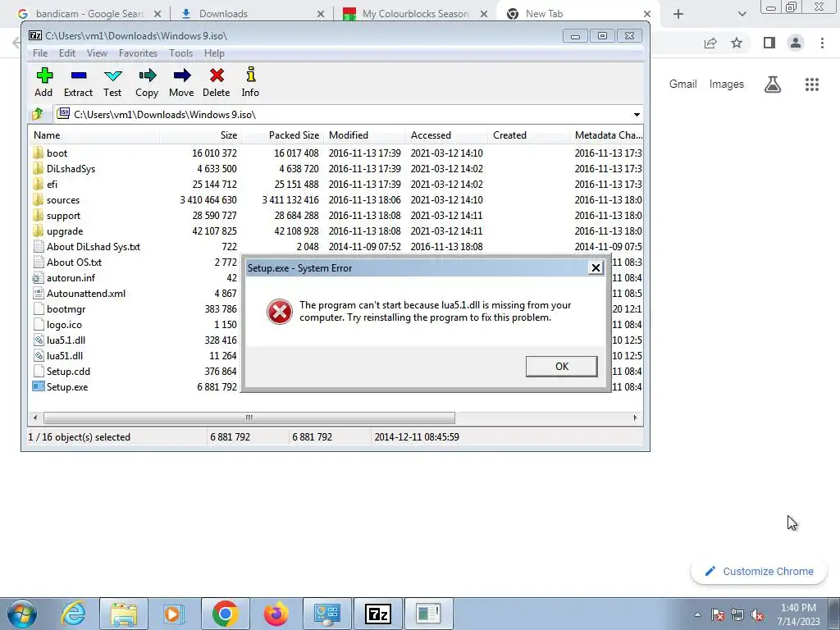
Task: Click OK in the System Error dialog
Action: click(561, 367)
